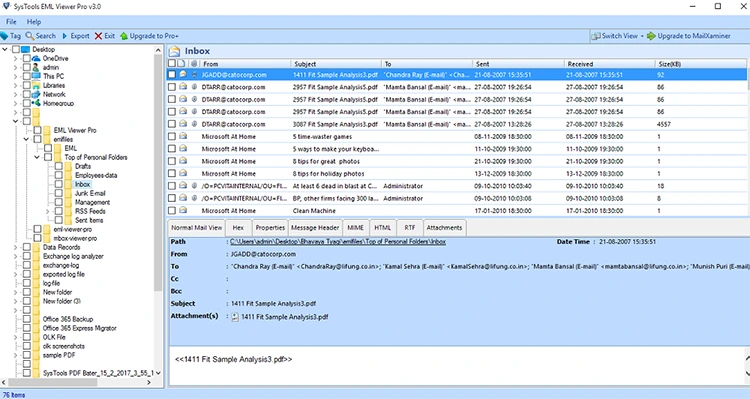Screen dimensions: 750x399
Task: Open the Help menu
Action: 33,22
